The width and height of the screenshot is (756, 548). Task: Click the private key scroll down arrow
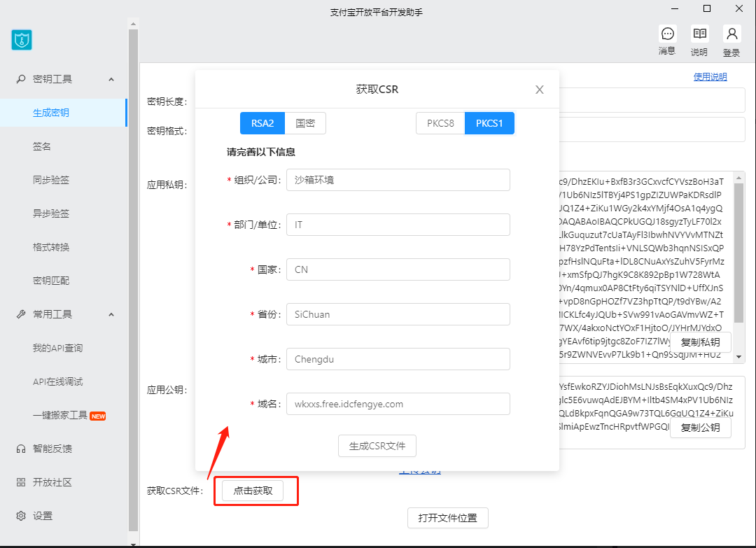point(738,357)
